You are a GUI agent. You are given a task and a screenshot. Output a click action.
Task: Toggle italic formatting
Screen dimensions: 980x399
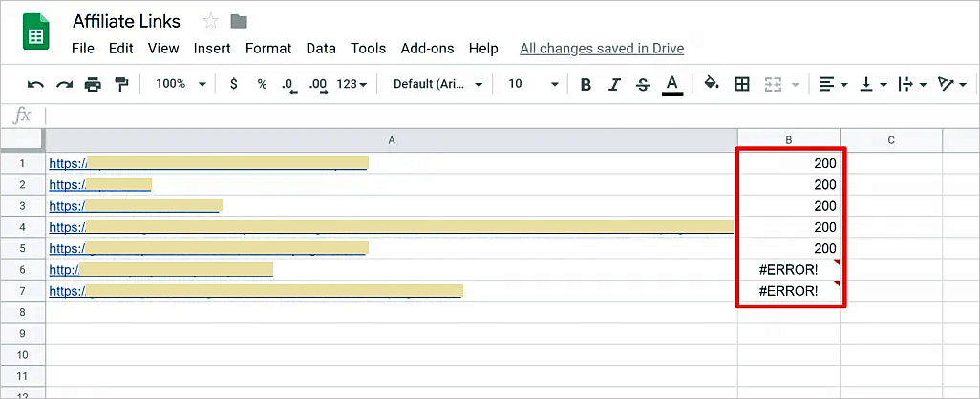point(614,84)
